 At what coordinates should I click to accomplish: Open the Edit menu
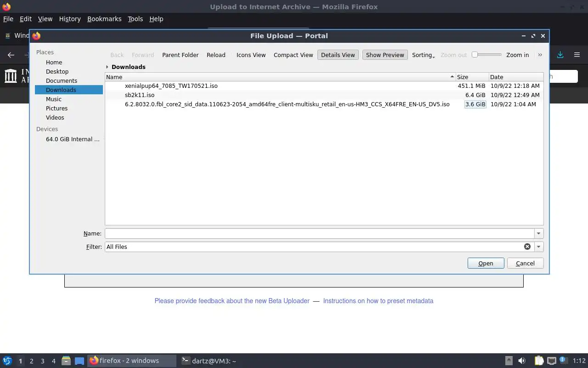click(x=26, y=19)
